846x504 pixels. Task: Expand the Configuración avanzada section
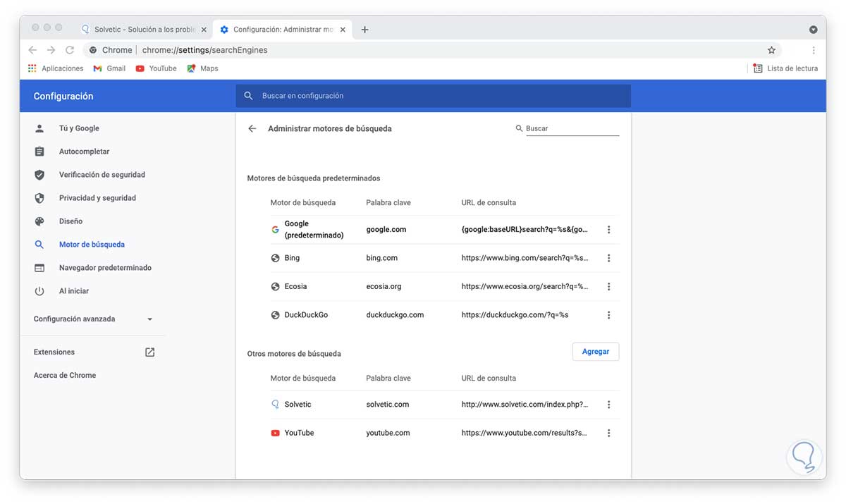click(93, 319)
